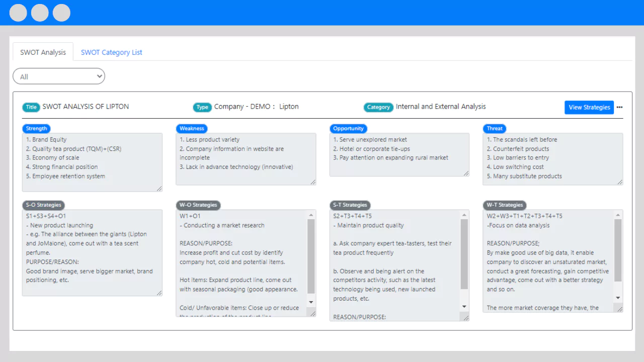Click the Opportunity badge
This screenshot has width=644, height=362.
click(348, 129)
